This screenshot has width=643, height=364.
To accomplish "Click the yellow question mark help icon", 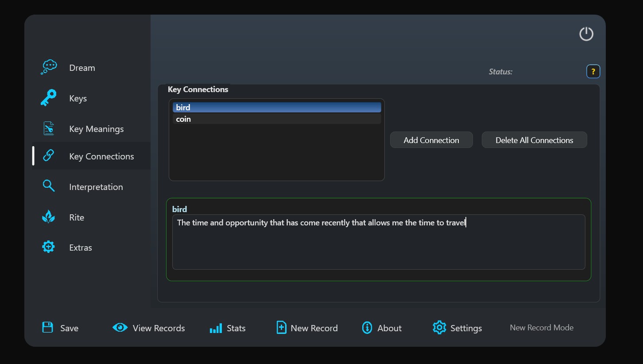I will (x=593, y=71).
